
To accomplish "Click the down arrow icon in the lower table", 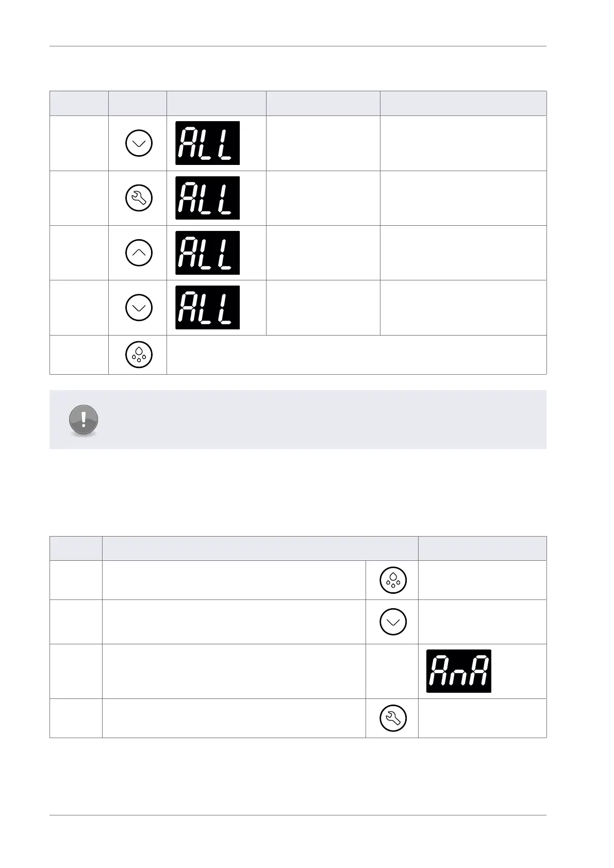I will tap(393, 622).
